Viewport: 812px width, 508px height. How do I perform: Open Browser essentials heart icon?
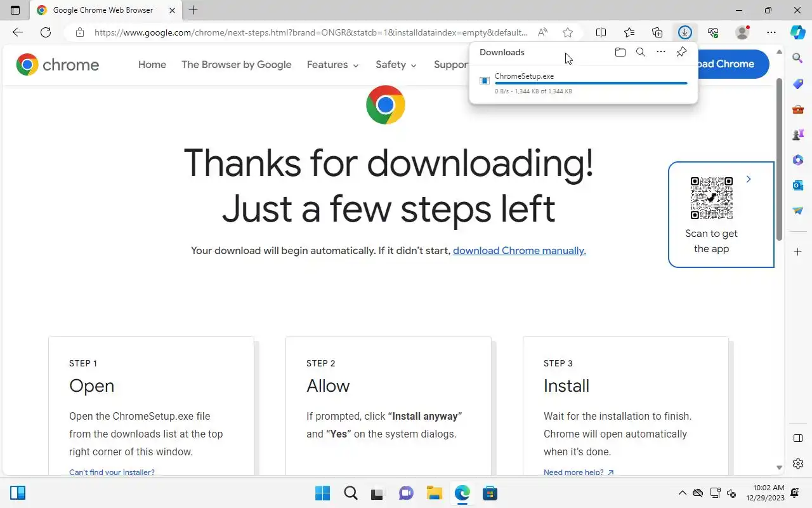713,32
